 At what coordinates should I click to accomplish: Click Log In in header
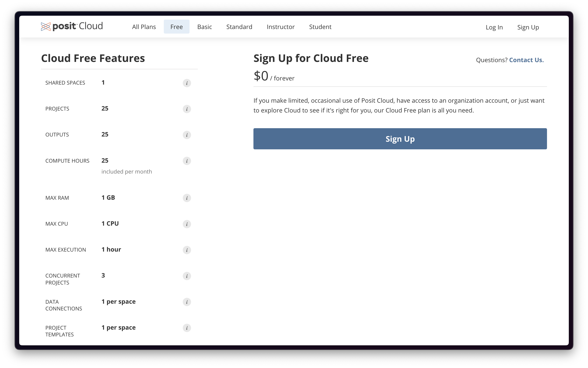(494, 27)
